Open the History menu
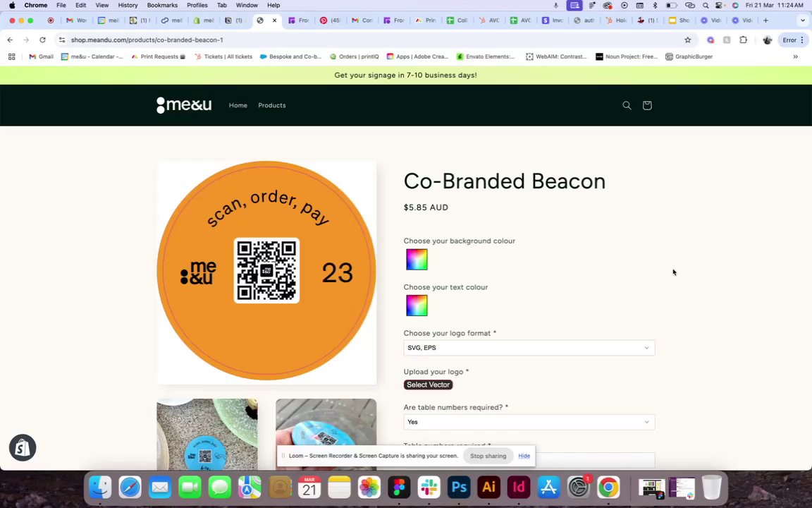 point(128,5)
